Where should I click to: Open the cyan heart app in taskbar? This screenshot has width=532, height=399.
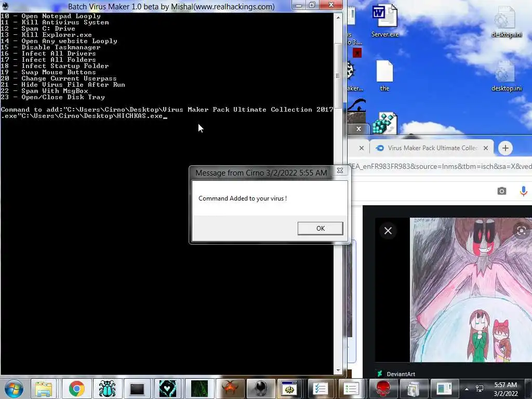pyautogui.click(x=168, y=389)
